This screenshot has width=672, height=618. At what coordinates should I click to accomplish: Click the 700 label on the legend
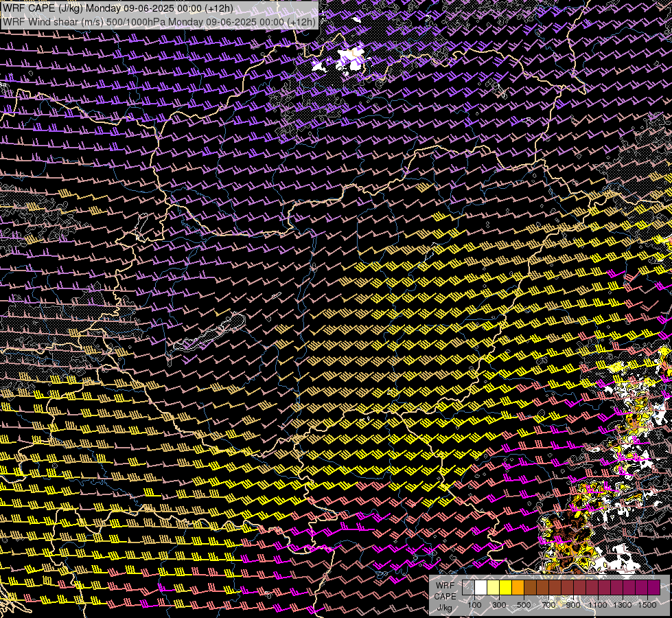pos(548,605)
